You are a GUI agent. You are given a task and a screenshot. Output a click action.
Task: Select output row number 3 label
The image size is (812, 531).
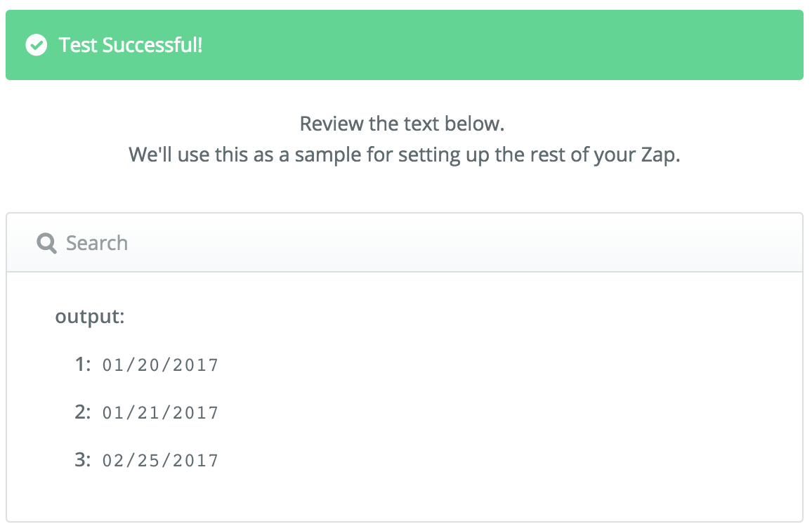83,459
